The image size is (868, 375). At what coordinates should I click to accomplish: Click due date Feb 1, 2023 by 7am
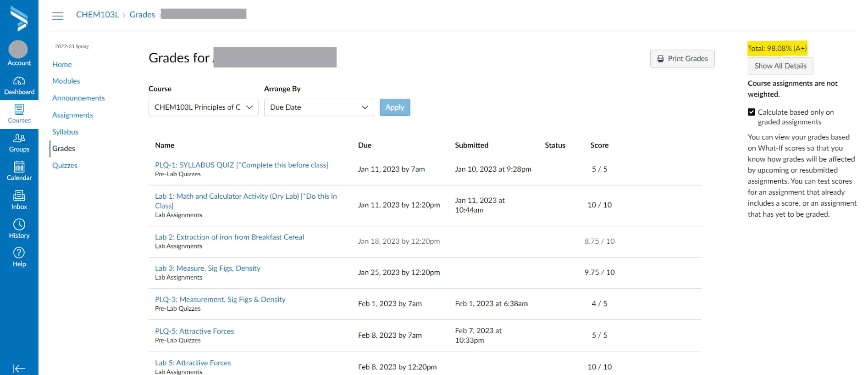point(390,303)
